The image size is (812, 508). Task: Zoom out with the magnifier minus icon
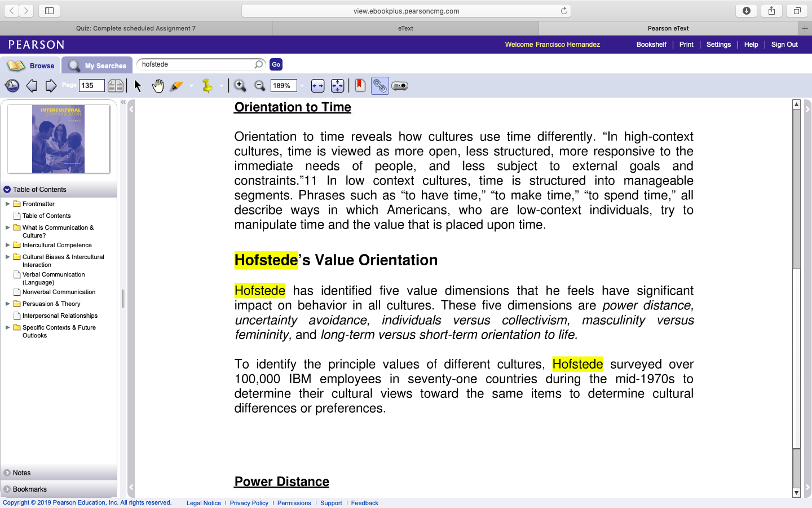[x=259, y=86]
